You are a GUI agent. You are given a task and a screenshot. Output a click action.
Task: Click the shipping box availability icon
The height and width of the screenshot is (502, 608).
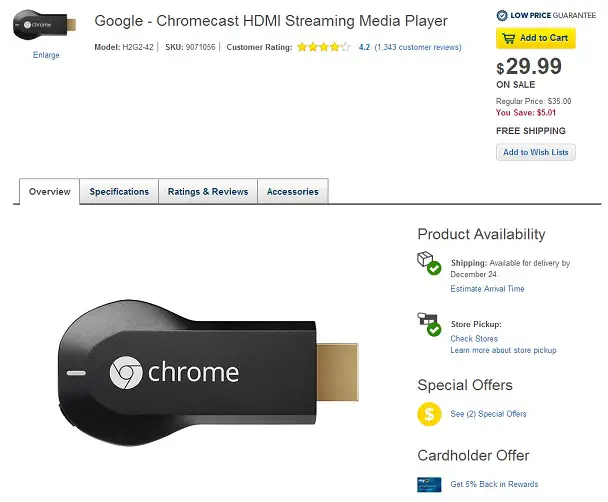[x=429, y=263]
